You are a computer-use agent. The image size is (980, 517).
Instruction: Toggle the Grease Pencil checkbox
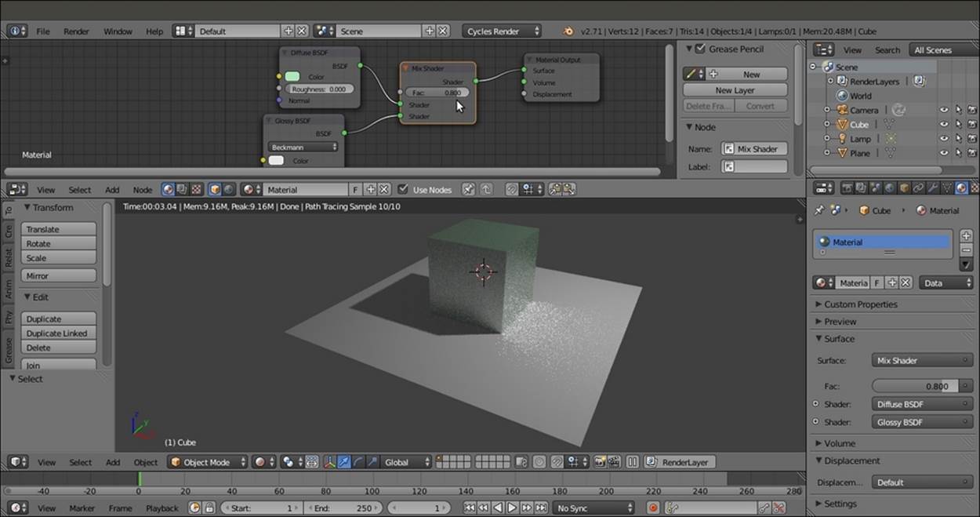700,49
